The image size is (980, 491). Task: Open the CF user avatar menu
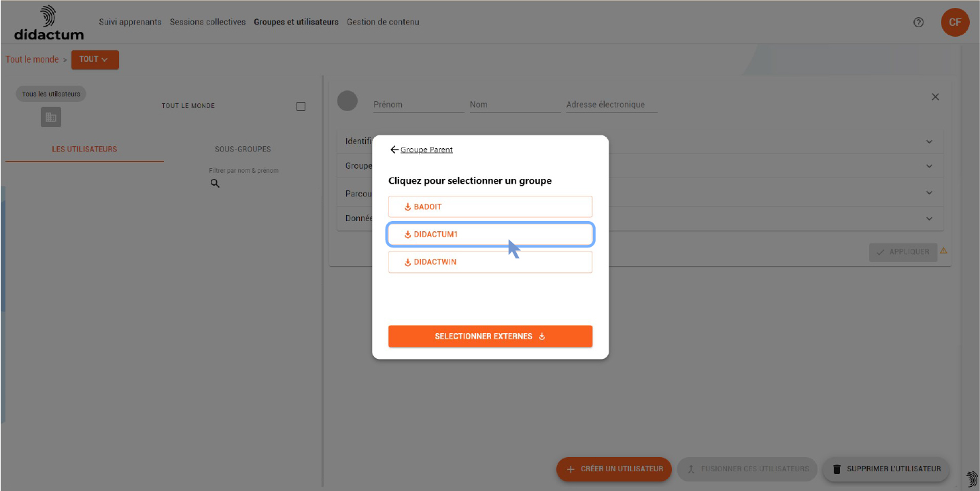[x=955, y=22]
